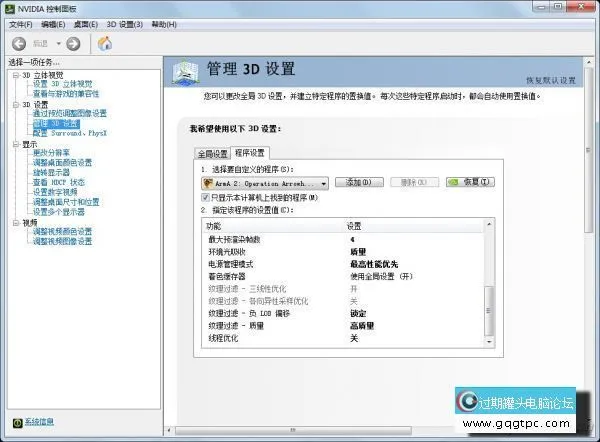Click the 纹理过滤 - 质量 setting row
Screen dimensions: 600x442
[343, 326]
